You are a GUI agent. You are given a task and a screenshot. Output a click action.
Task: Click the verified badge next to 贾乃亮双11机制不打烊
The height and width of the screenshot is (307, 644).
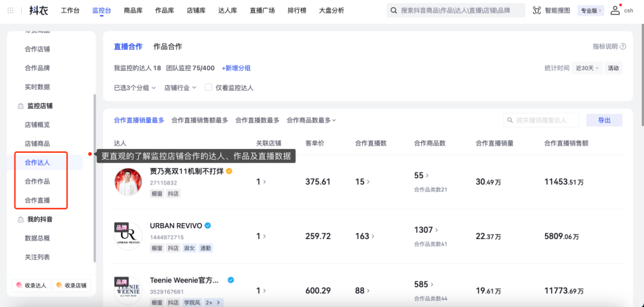coord(229,171)
